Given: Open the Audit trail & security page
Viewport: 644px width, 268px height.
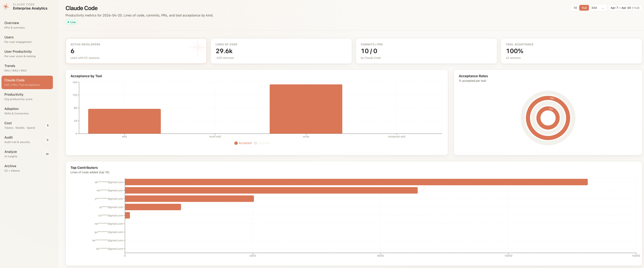Looking at the screenshot, I should [x=27, y=139].
